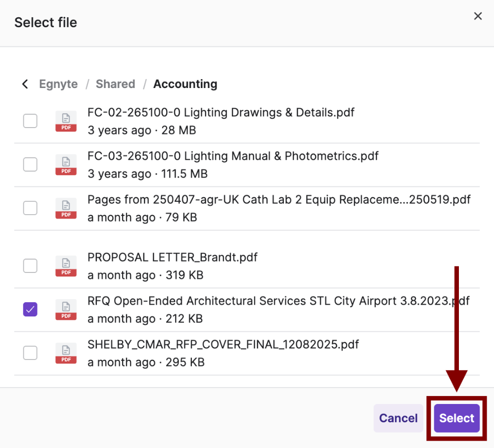Go back using the left chevron arrow

click(25, 84)
